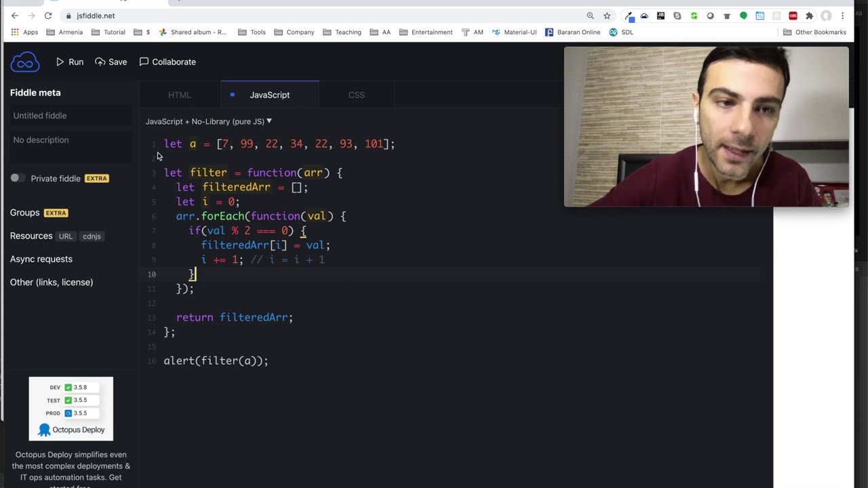
Task: Click the cdnjs tag next to Resources
Action: click(92, 237)
